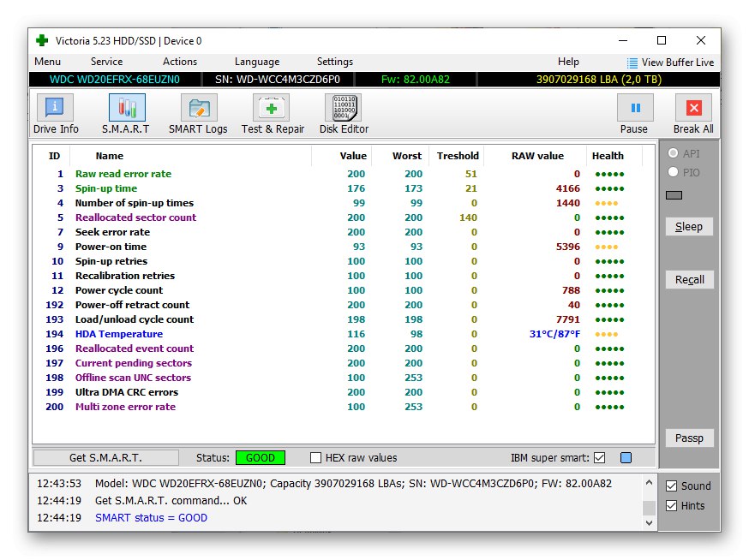Click the Get S.M.A.R.T. button
The width and height of the screenshot is (749, 560).
click(106, 458)
